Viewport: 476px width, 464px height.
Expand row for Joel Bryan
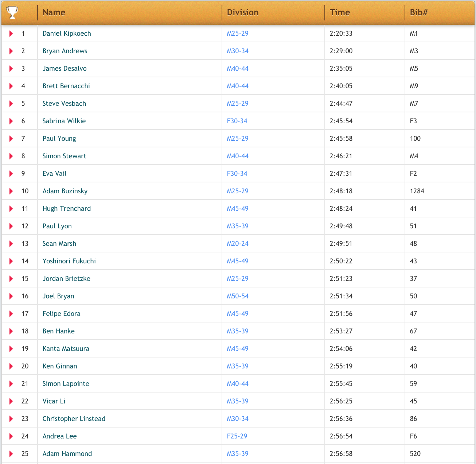coord(11,296)
